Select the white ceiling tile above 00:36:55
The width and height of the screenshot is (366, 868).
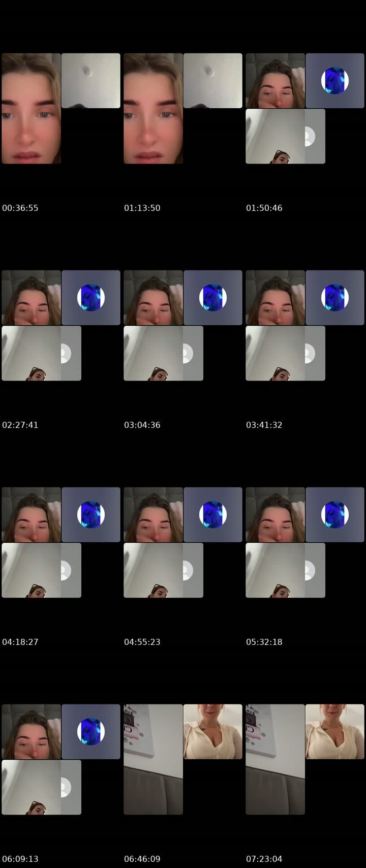pyautogui.click(x=91, y=81)
